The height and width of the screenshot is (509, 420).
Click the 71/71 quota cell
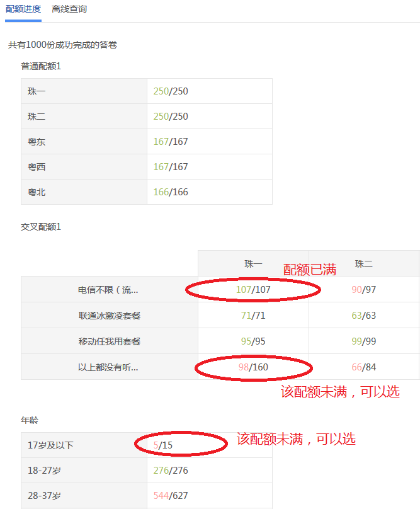point(253,316)
